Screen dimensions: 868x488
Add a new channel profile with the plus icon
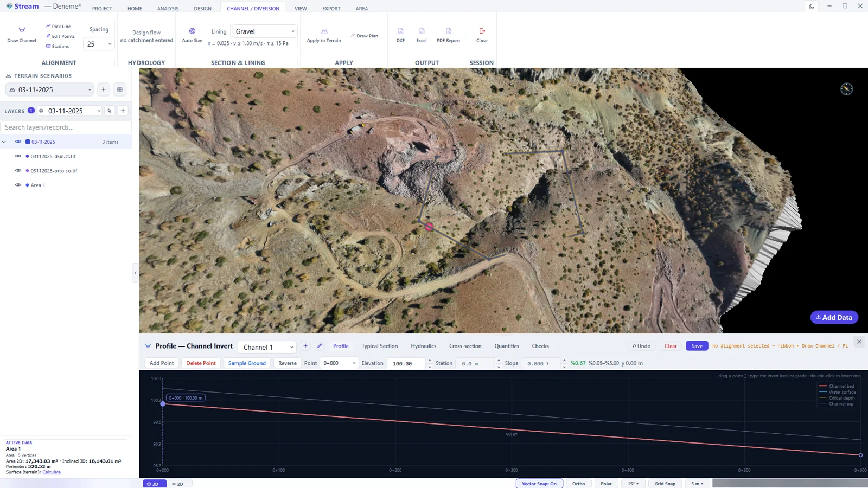click(305, 346)
